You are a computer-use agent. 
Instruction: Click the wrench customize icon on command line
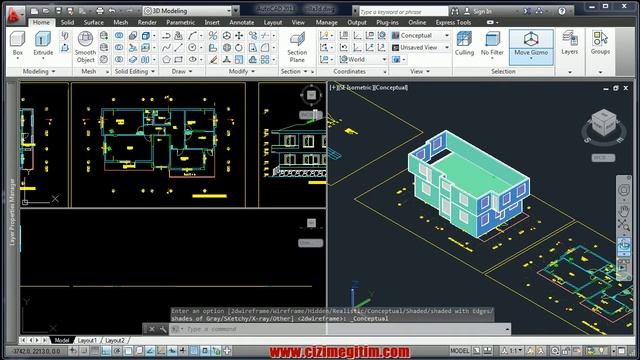pos(163,329)
